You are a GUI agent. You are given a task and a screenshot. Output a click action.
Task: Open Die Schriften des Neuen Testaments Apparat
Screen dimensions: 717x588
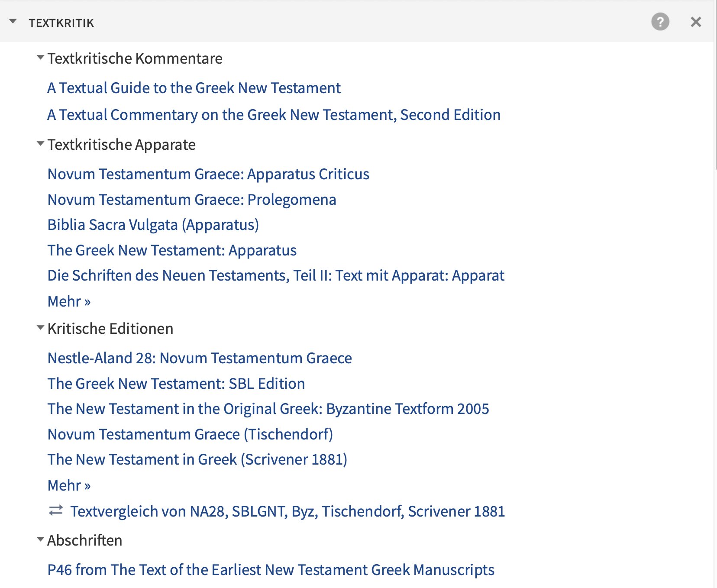pos(276,275)
